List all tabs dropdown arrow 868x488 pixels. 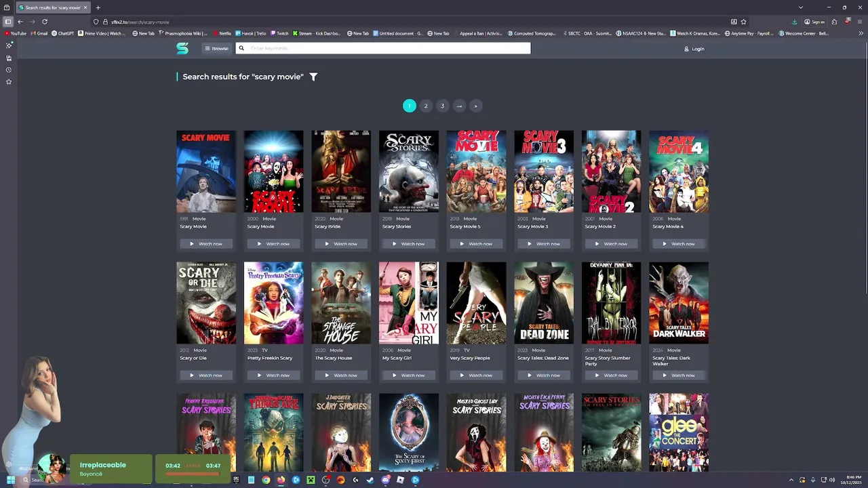[x=801, y=7]
